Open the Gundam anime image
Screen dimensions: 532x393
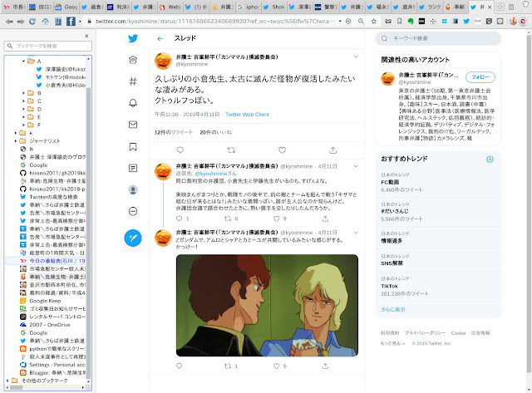click(x=267, y=305)
